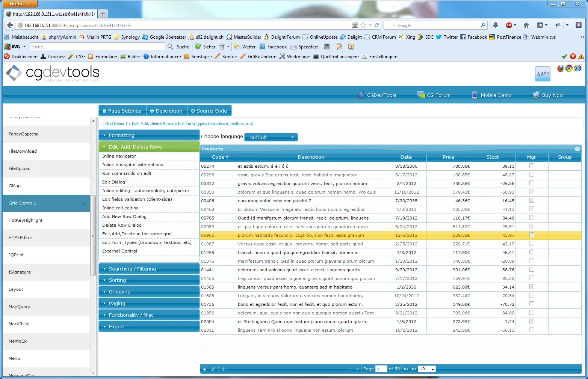The width and height of the screenshot is (588, 379).
Task: Select Inline cell editing demo link
Action: pos(120,208)
